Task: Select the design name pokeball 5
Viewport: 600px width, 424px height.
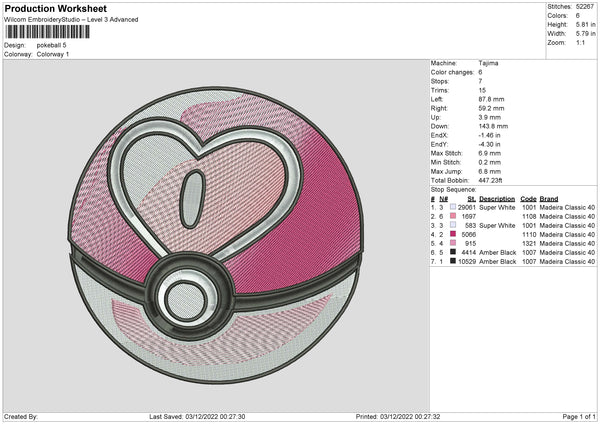Action: click(51, 45)
